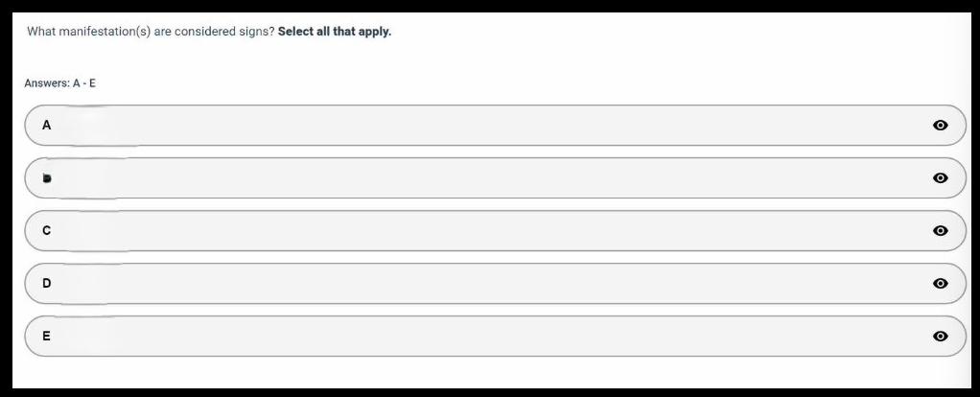Viewport: 980px width, 397px height.
Task: Click the 'Answers: A - E' label
Action: click(59, 83)
